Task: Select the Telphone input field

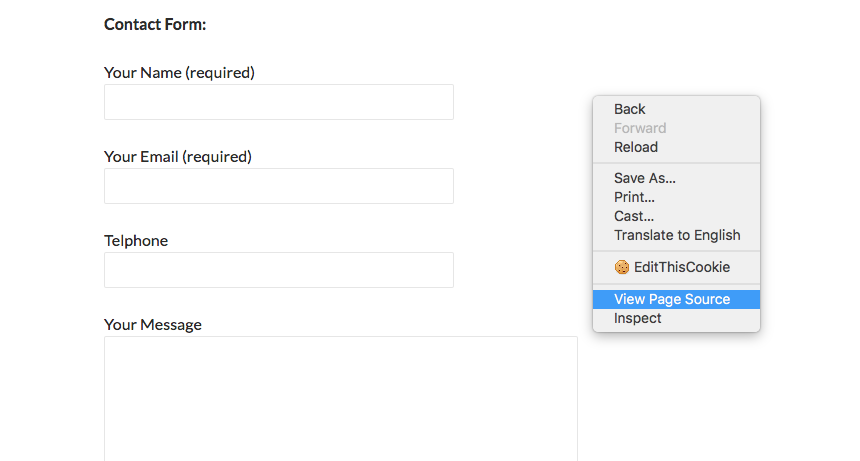Action: 279,270
